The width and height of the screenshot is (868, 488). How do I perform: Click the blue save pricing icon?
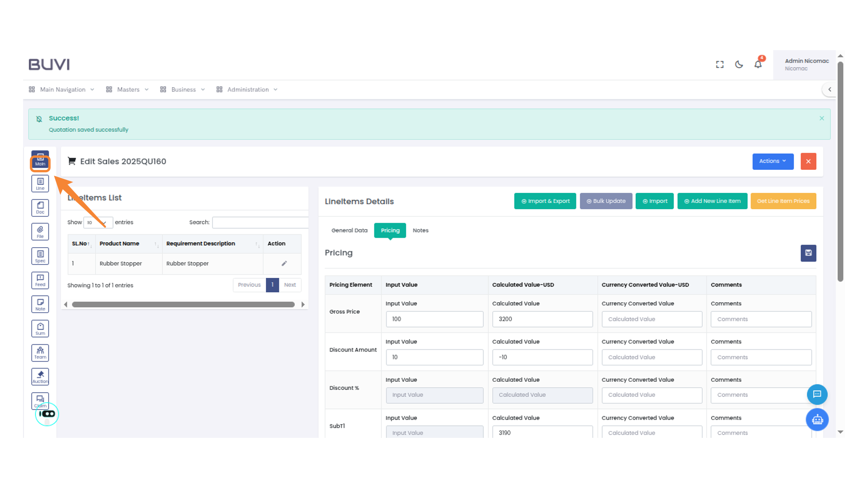click(x=808, y=253)
